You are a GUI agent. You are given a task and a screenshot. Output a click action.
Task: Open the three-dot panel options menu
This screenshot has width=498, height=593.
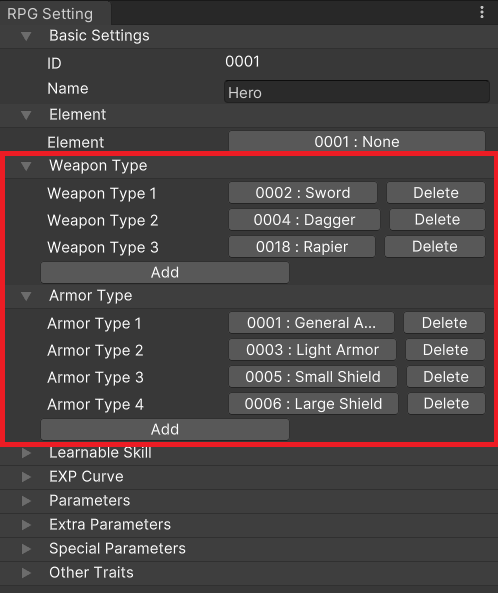click(x=482, y=12)
